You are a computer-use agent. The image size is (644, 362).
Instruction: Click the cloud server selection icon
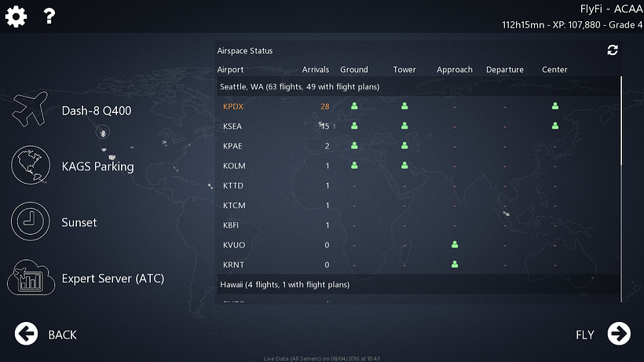31,277
